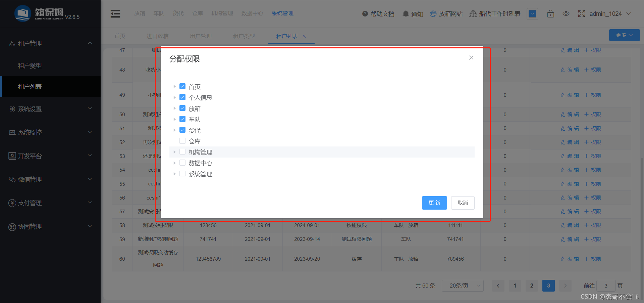The image size is (644, 303).
Task: Click edit pencil icon in row 60
Action: (563, 259)
